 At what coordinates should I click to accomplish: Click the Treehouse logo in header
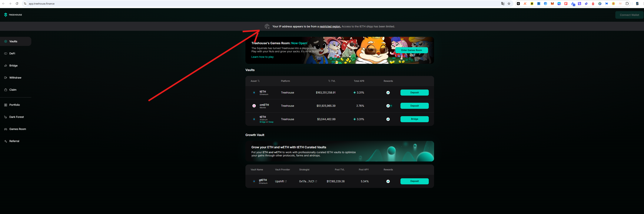pos(13,15)
